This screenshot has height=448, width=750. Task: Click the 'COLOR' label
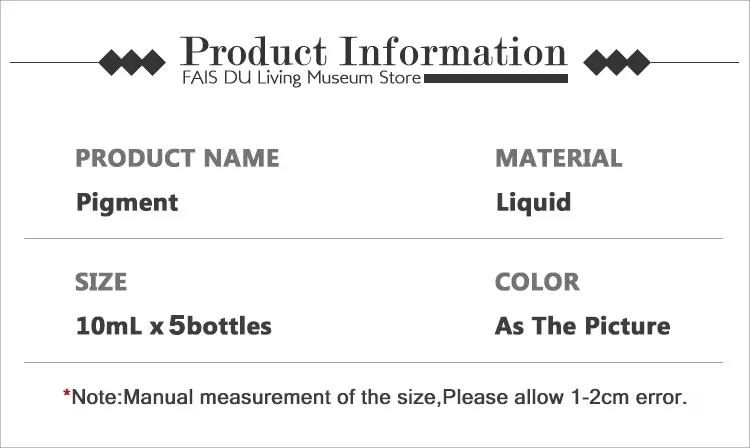(x=536, y=282)
